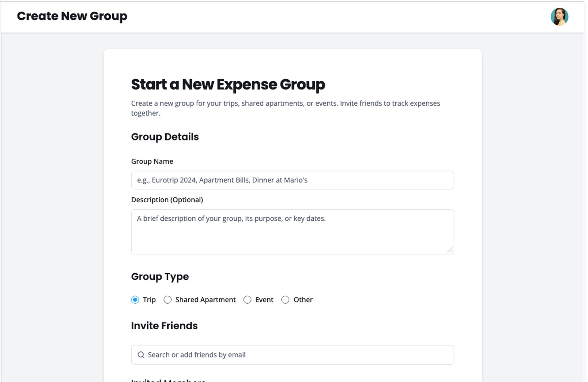The height and width of the screenshot is (382, 588).
Task: Select the Trip radio button
Action: point(135,300)
